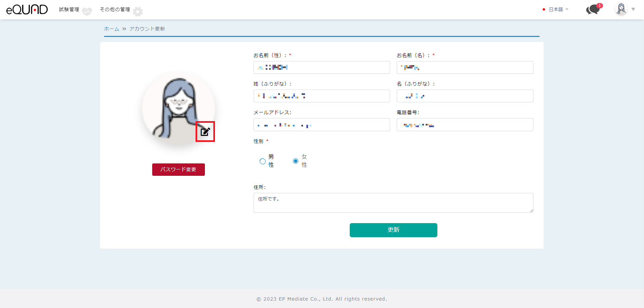Screen dimensions: 644x308
Task: Select the 男性 radio button
Action: (x=263, y=161)
